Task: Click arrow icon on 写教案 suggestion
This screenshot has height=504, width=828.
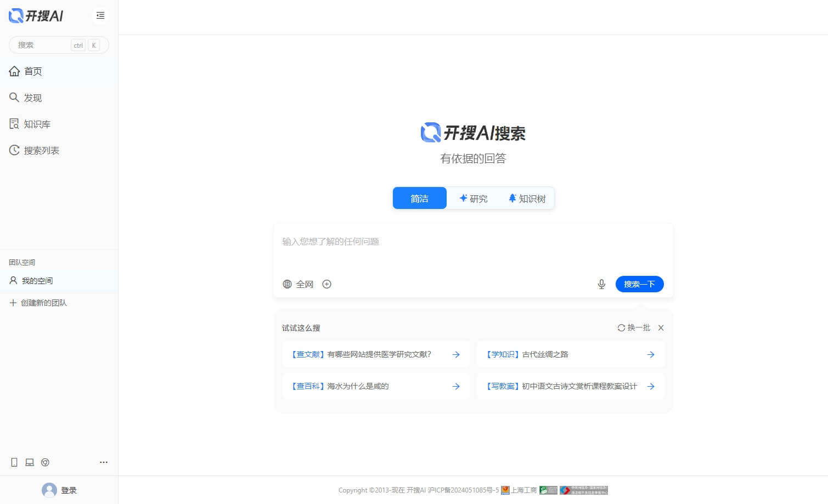Action: tap(651, 387)
